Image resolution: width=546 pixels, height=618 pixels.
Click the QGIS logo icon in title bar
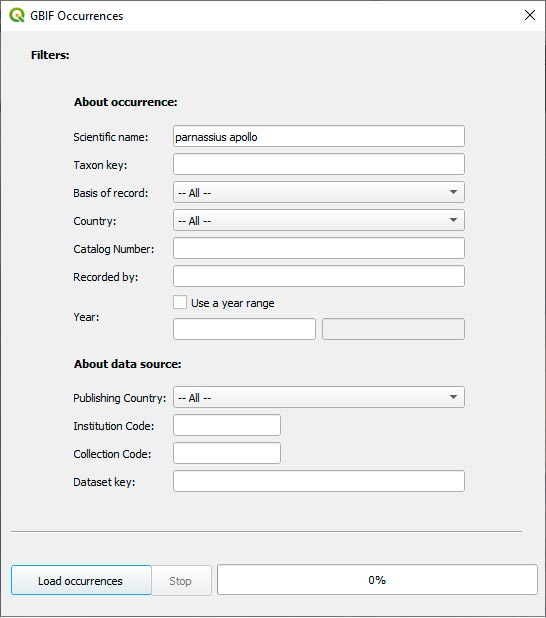(17, 15)
